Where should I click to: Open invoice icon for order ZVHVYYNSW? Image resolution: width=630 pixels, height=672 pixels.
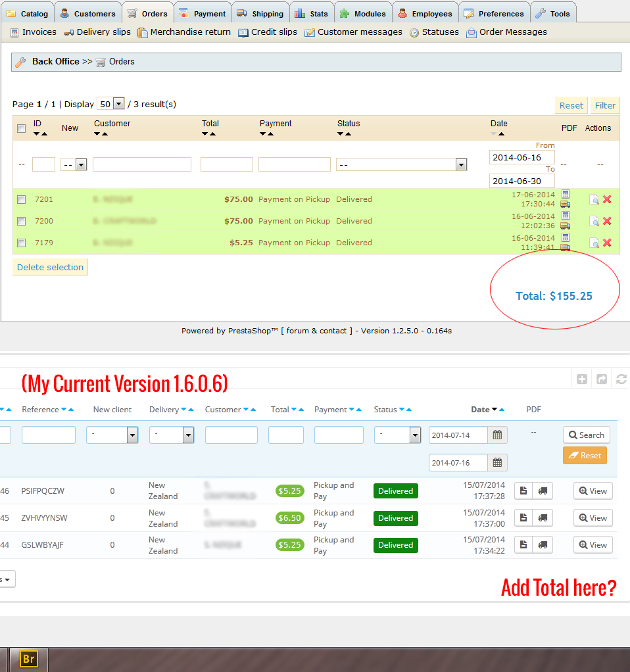[523, 518]
